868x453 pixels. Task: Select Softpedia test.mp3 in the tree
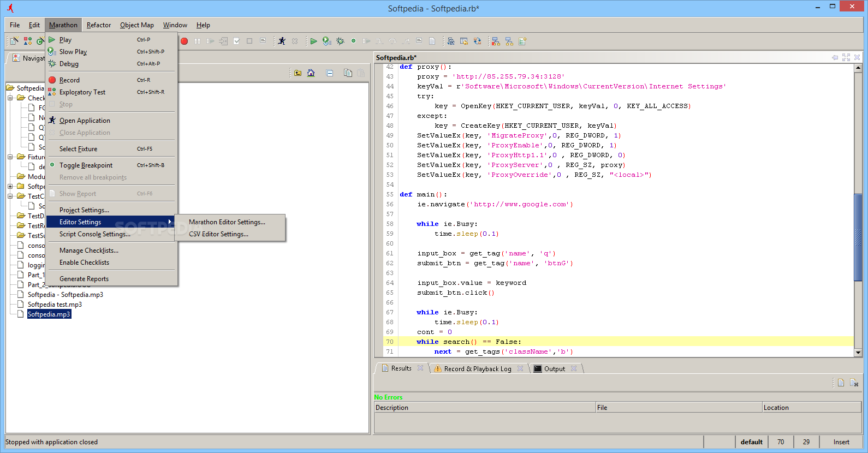55,304
